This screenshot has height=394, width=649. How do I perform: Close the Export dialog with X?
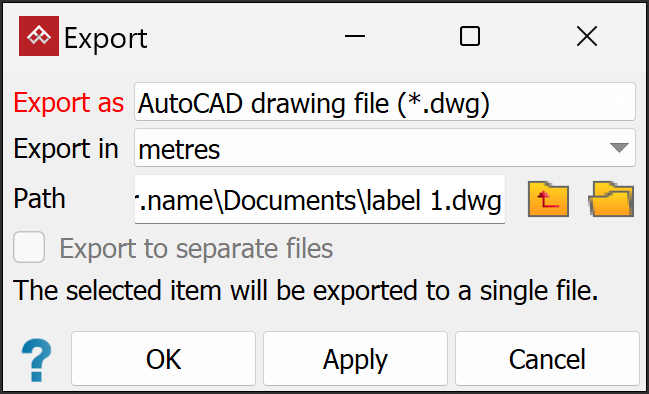point(587,36)
